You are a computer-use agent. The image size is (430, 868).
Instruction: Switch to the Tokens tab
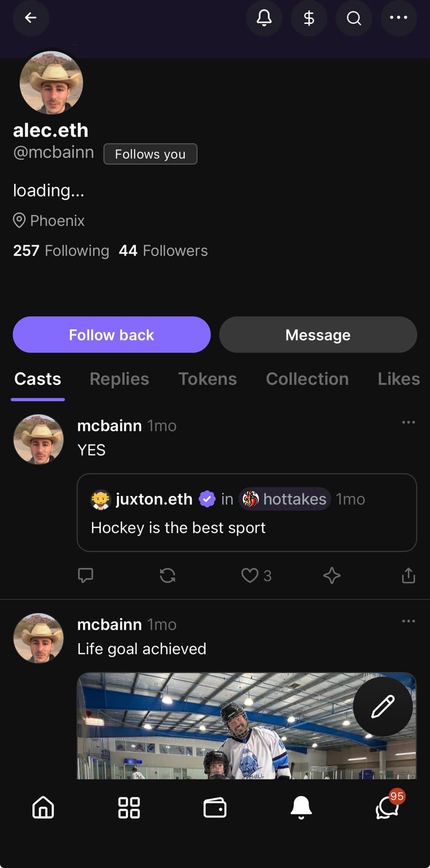pyautogui.click(x=208, y=379)
